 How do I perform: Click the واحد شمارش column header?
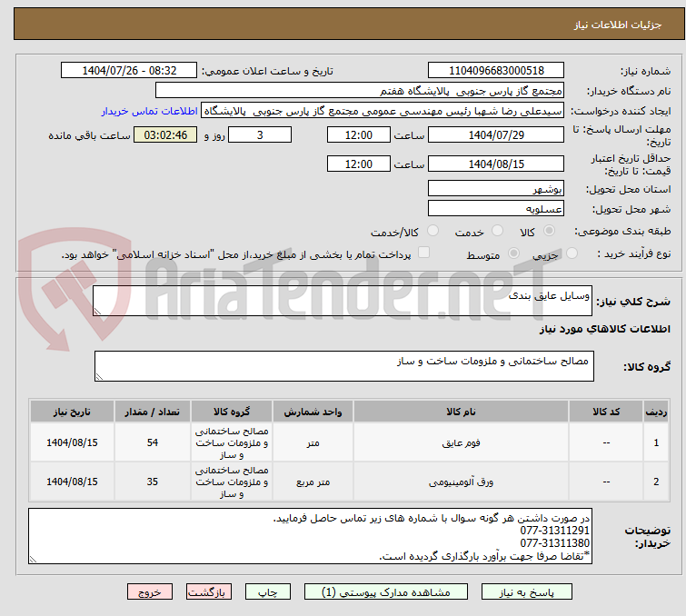point(313,412)
